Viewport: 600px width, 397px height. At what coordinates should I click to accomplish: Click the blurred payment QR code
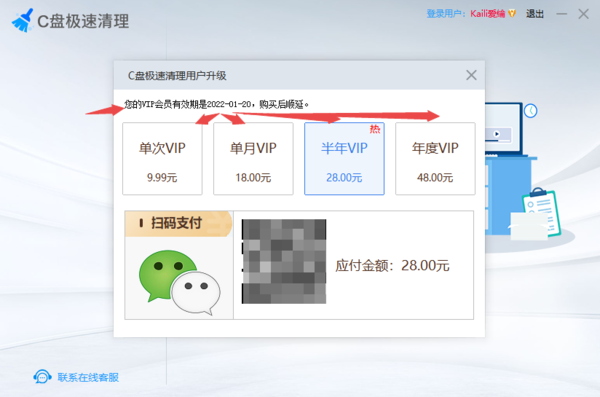pyautogui.click(x=284, y=261)
